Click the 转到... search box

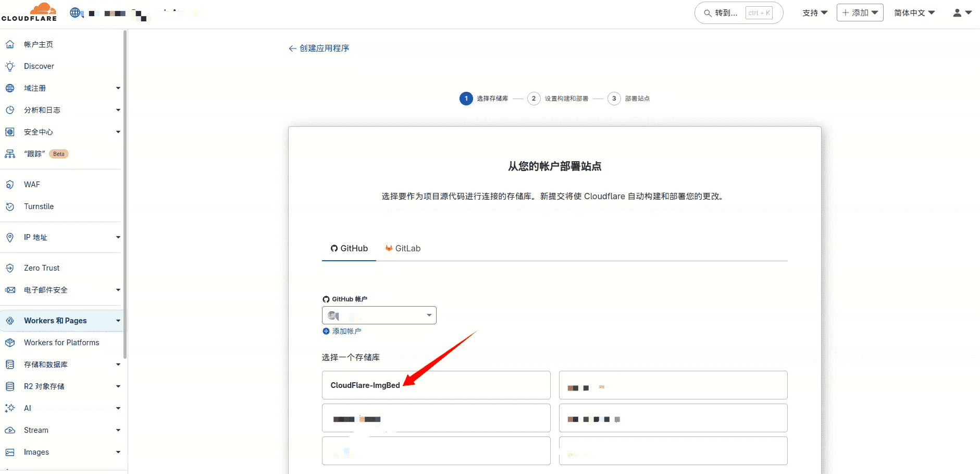pyautogui.click(x=739, y=13)
